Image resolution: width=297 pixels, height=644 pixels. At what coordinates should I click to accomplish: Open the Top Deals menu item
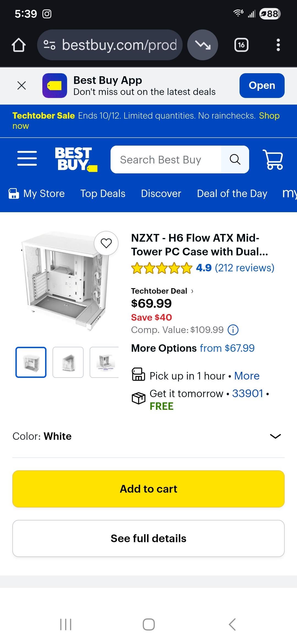click(103, 194)
